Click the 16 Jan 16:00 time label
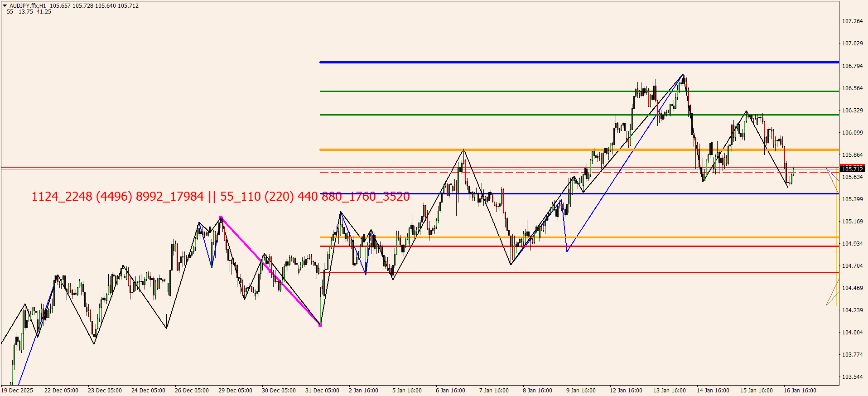The image size is (868, 396). pyautogui.click(x=800, y=390)
